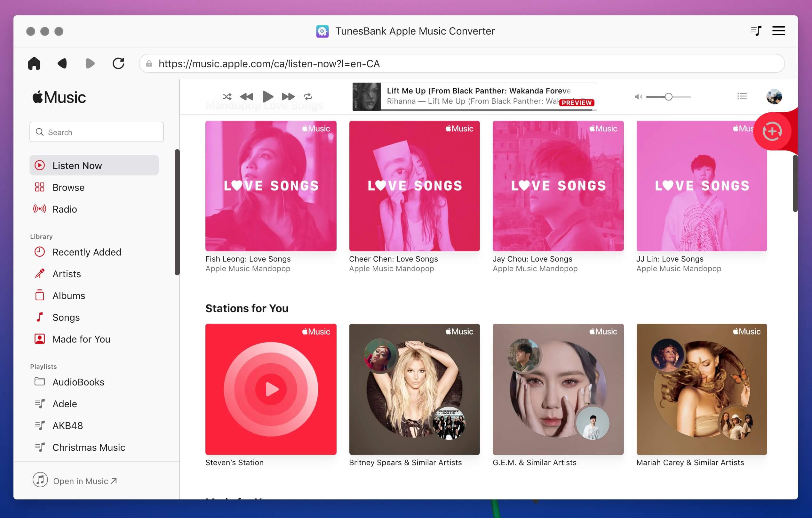Select Radio in the sidebar
The width and height of the screenshot is (812, 518).
pos(64,209)
